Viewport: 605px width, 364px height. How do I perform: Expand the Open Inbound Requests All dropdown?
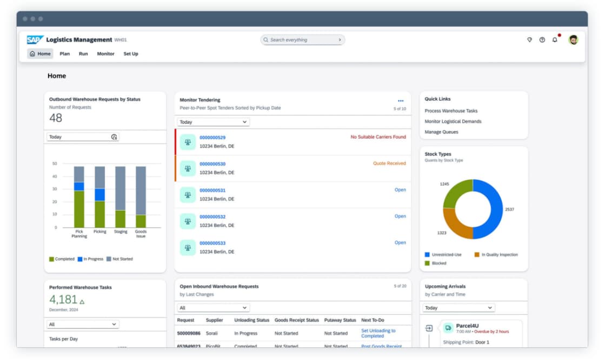coord(213,308)
